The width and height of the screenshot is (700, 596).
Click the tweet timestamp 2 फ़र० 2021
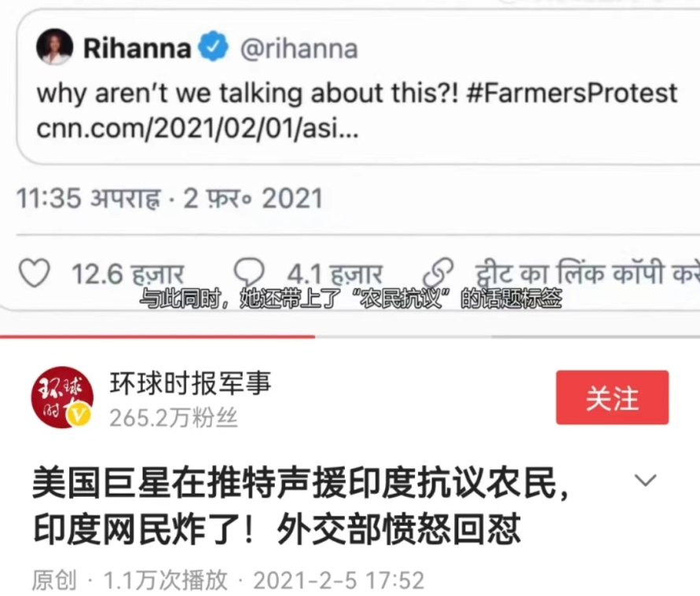click(253, 198)
